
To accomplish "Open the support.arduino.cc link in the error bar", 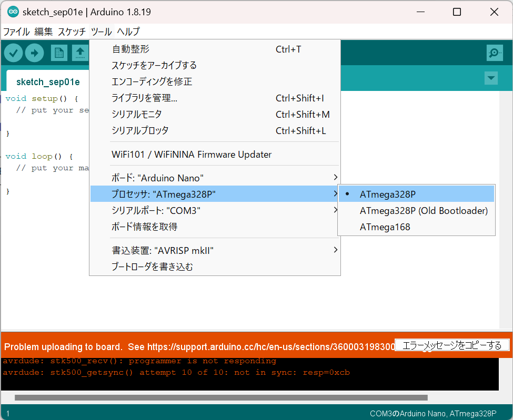I will pyautogui.click(x=271, y=347).
